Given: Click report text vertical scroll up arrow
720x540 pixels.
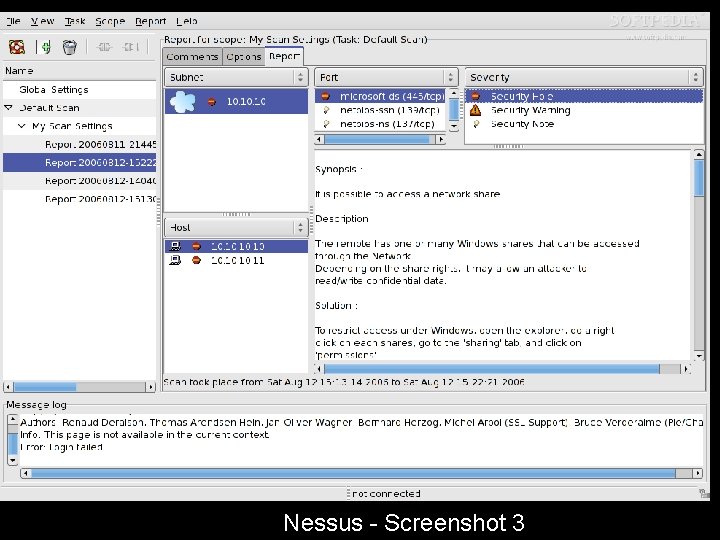Looking at the screenshot, I should [x=698, y=154].
